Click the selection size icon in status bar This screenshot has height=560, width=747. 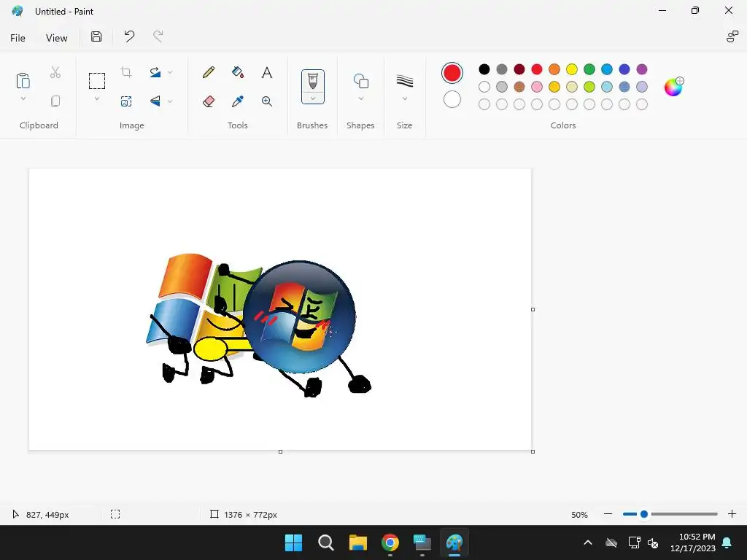pos(115,514)
